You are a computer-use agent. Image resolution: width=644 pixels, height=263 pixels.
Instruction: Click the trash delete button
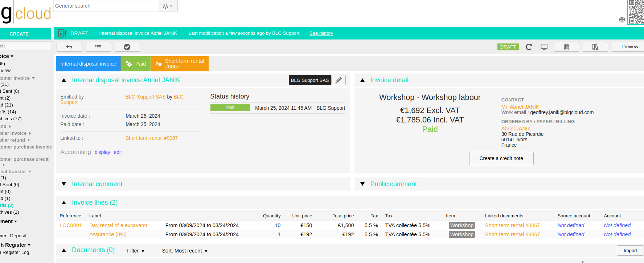click(566, 47)
